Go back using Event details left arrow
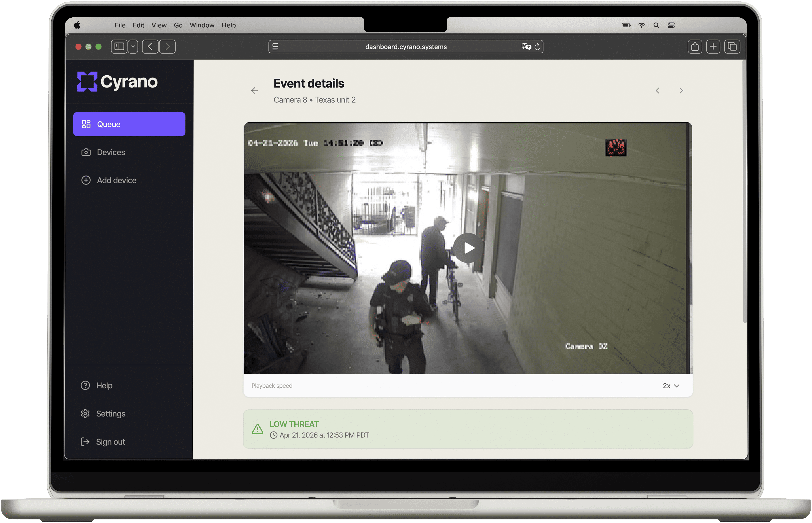 (255, 91)
